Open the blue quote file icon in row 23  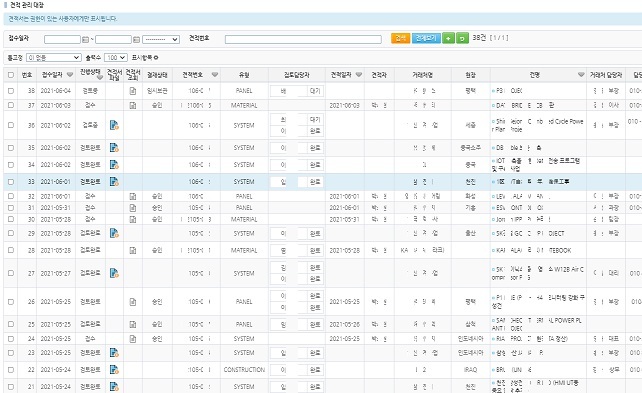[114, 352]
